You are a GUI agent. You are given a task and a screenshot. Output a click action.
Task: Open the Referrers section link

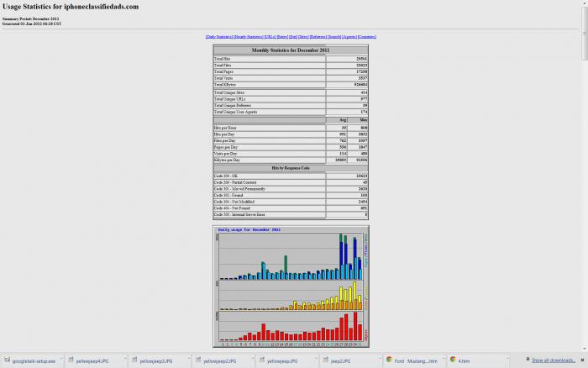tap(318, 37)
